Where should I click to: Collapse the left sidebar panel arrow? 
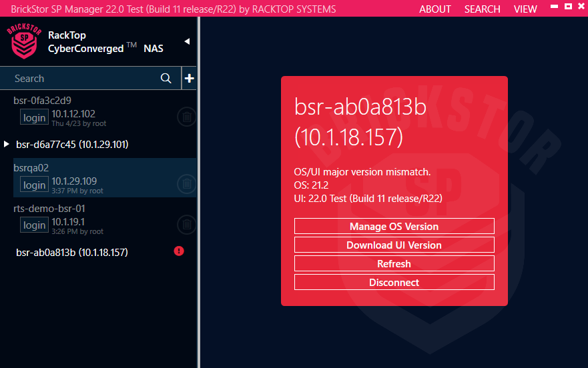point(187,41)
